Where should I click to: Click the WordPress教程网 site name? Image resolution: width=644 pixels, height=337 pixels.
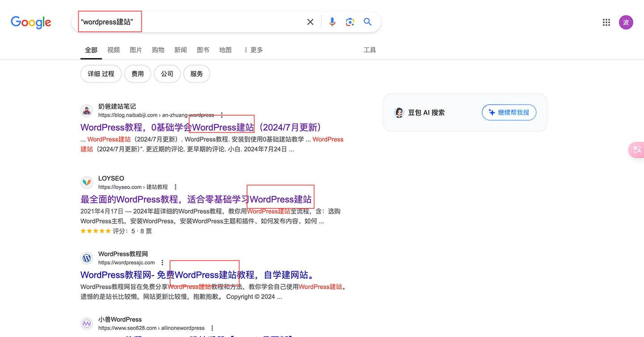point(123,254)
